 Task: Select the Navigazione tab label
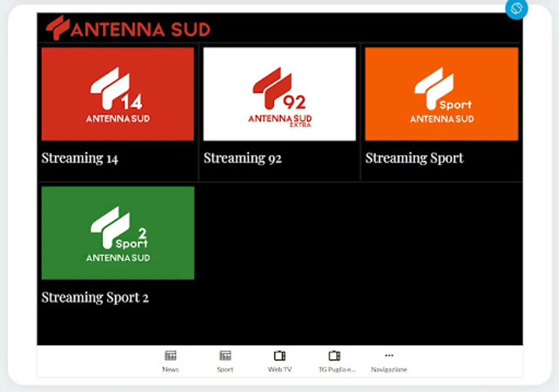point(389,369)
